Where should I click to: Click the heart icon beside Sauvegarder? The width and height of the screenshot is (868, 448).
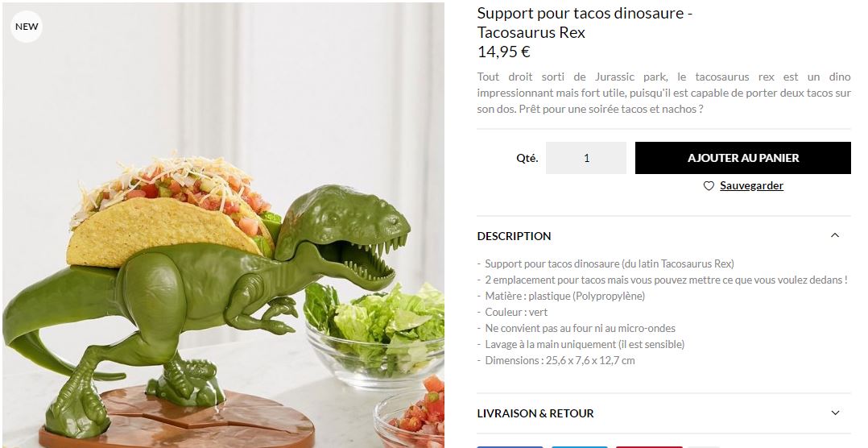click(x=709, y=186)
